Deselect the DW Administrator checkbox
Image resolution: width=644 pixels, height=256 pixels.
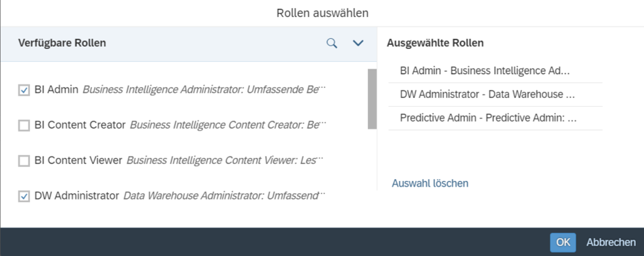[x=25, y=197]
